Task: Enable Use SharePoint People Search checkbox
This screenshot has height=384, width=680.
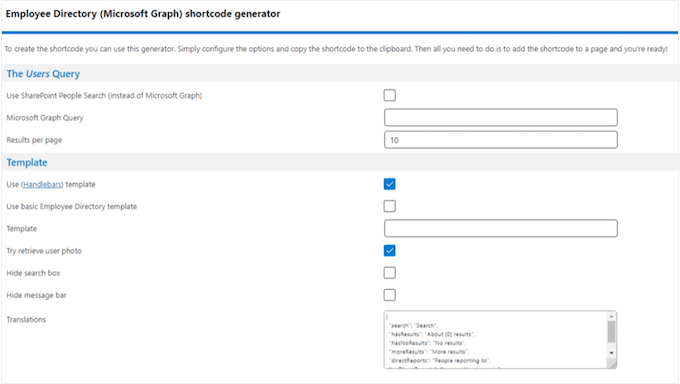Action: tap(389, 95)
